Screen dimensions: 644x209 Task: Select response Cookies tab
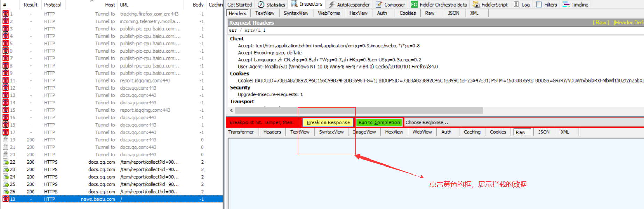pos(498,132)
